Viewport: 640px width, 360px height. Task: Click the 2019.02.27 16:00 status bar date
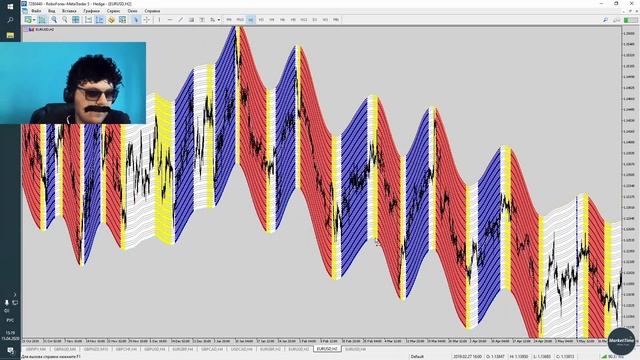pyautogui.click(x=467, y=357)
